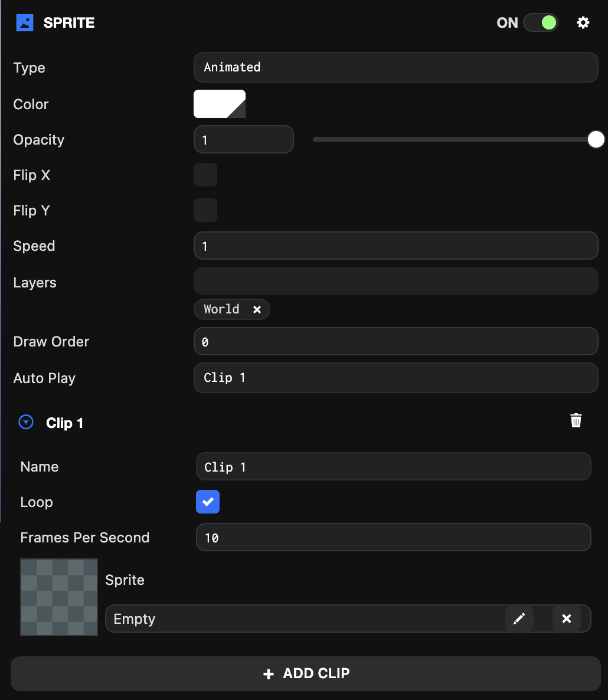Viewport: 608px width, 700px height.
Task: Click the Frames Per Second field
Action: [393, 538]
